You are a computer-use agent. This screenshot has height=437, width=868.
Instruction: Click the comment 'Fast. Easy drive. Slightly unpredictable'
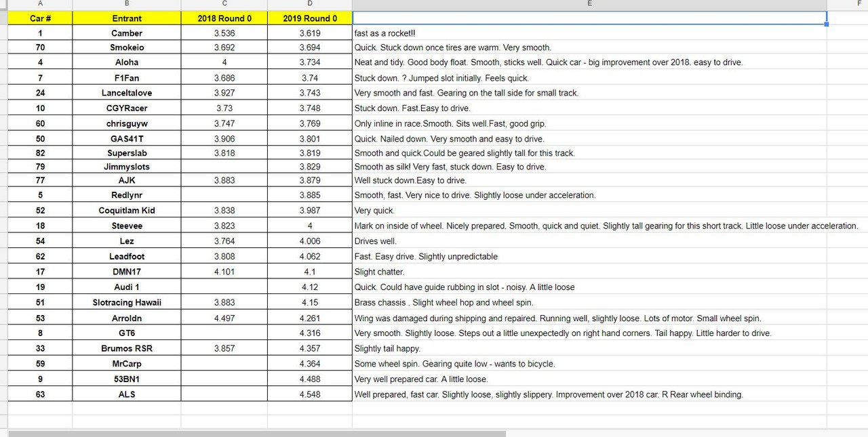click(427, 257)
